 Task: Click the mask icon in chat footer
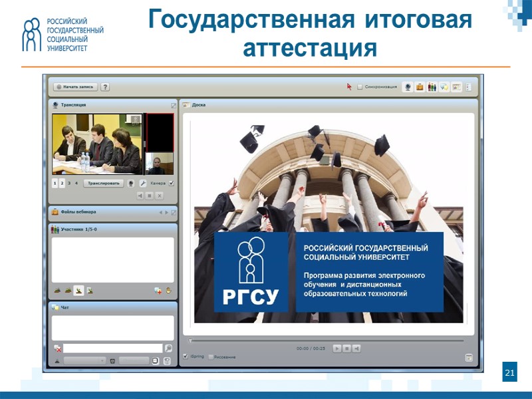[113, 361]
